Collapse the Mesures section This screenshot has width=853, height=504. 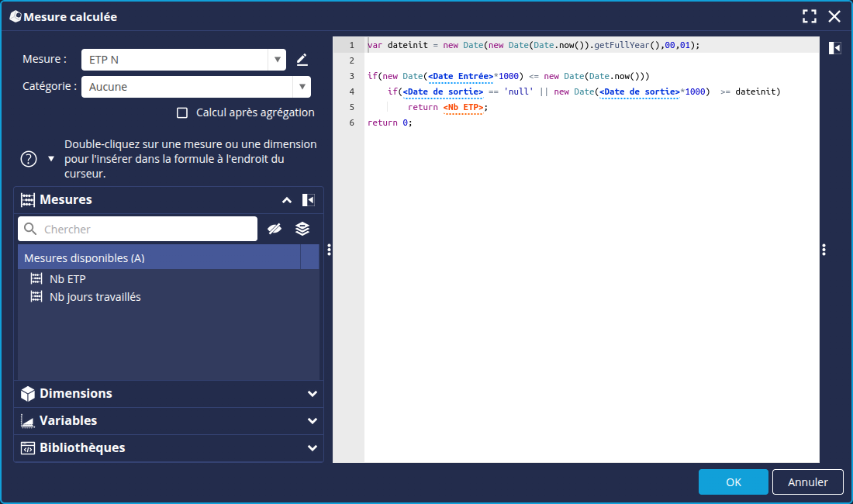coord(286,200)
